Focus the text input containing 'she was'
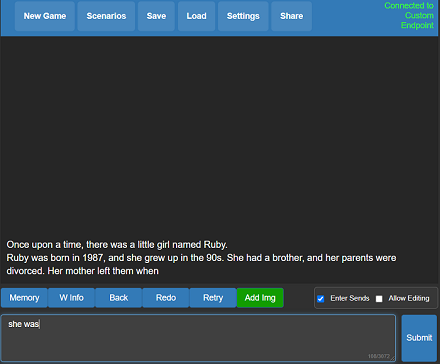Screen dimensions: 440x364 click(198, 338)
